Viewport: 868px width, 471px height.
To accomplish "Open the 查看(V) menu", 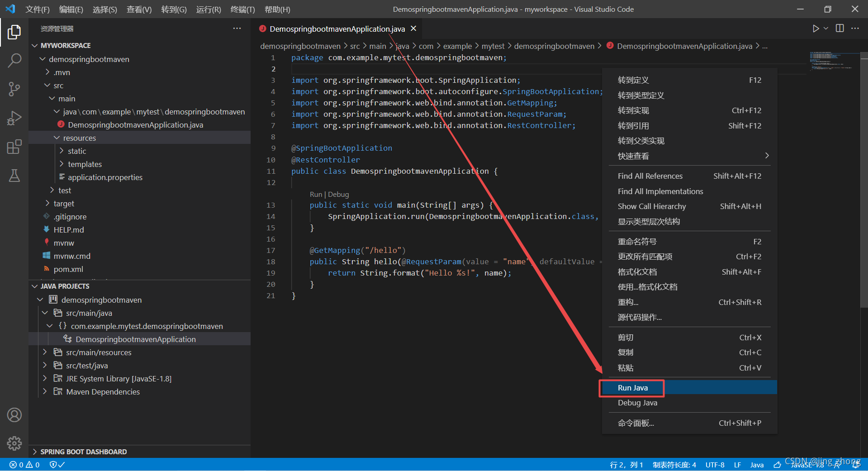I will pyautogui.click(x=139, y=9).
